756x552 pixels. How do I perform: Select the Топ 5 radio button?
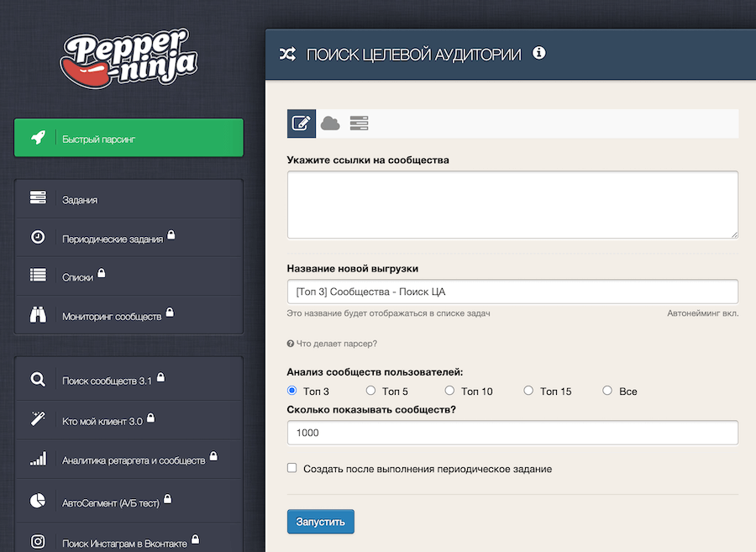coord(370,391)
